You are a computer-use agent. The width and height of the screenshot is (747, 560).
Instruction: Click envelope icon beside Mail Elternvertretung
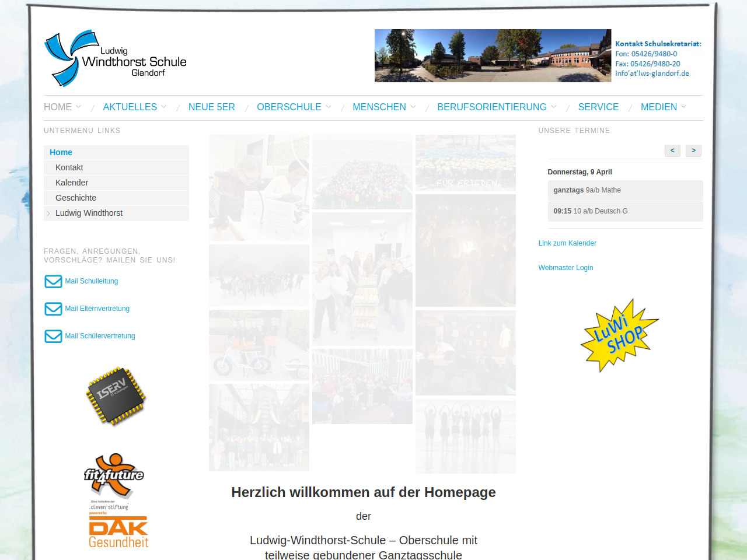click(x=53, y=309)
